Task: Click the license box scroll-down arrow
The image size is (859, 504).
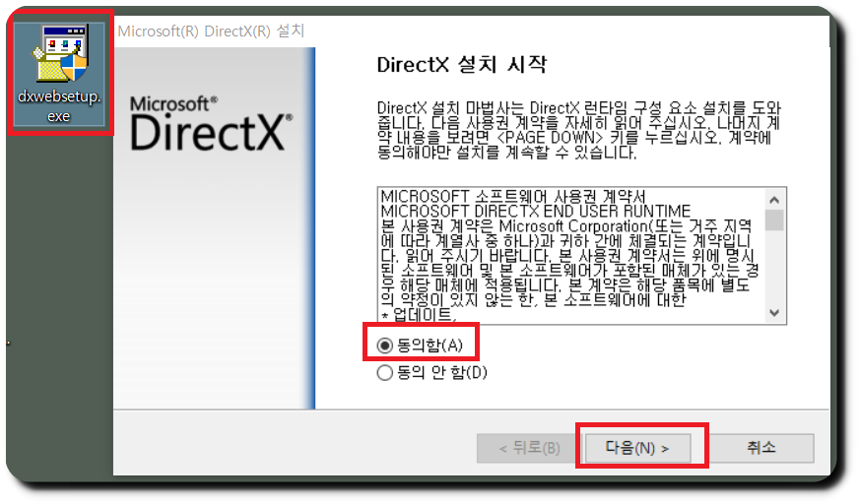Action: point(774,312)
